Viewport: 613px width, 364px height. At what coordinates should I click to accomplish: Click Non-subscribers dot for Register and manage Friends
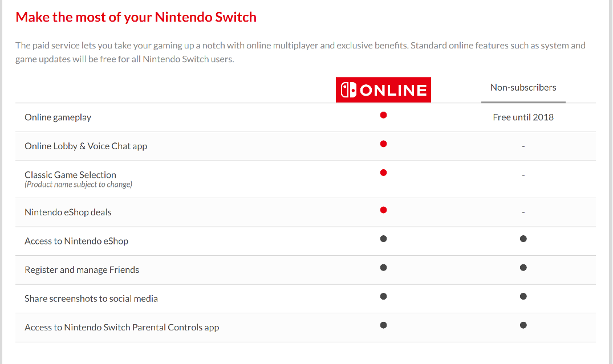click(x=523, y=267)
